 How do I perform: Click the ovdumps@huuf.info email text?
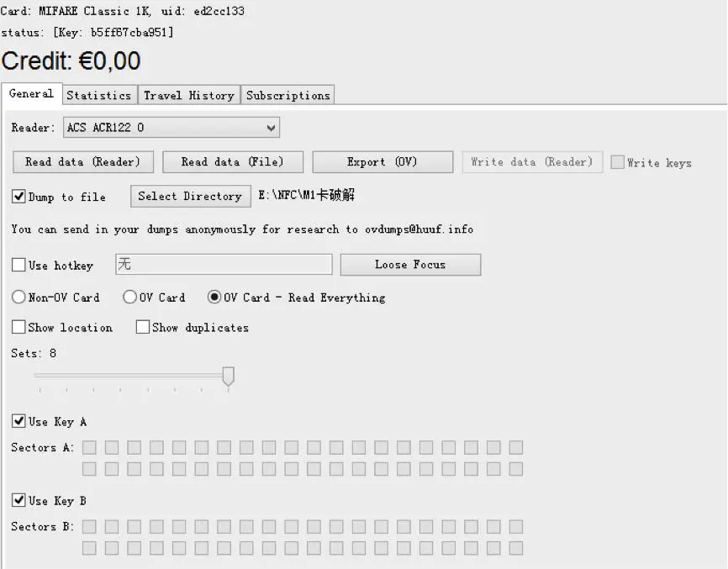pyautogui.click(x=419, y=229)
